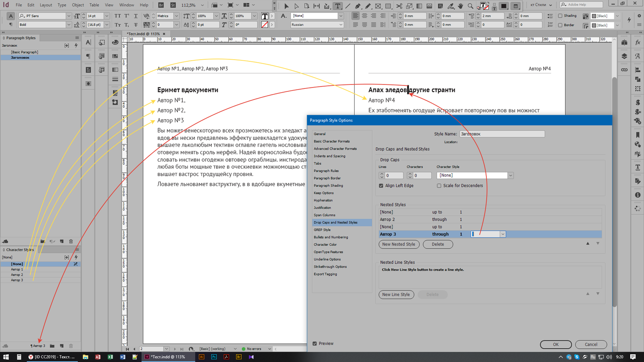Choose the Pencil tool

[368, 6]
